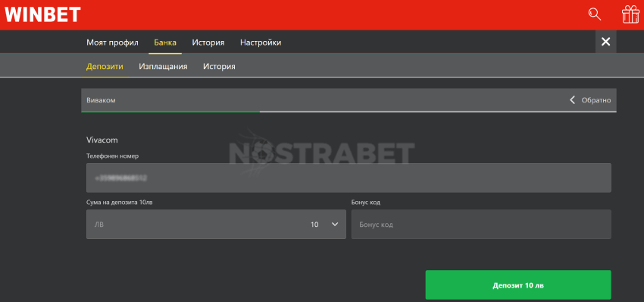Screen dimensions: 644x302
Task: Open the deposit amount ЛВ dropdown
Action: click(x=216, y=225)
